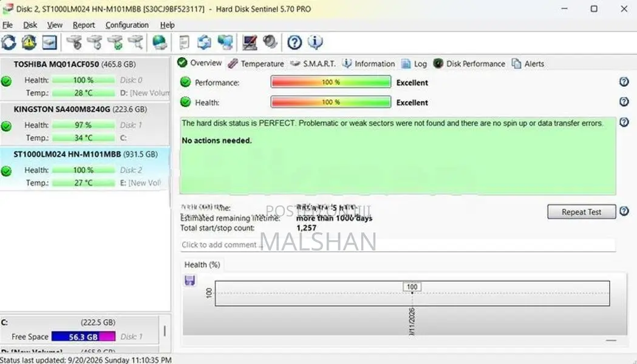Click the question mark help toolbar icon
The width and height of the screenshot is (637, 364).
(295, 42)
